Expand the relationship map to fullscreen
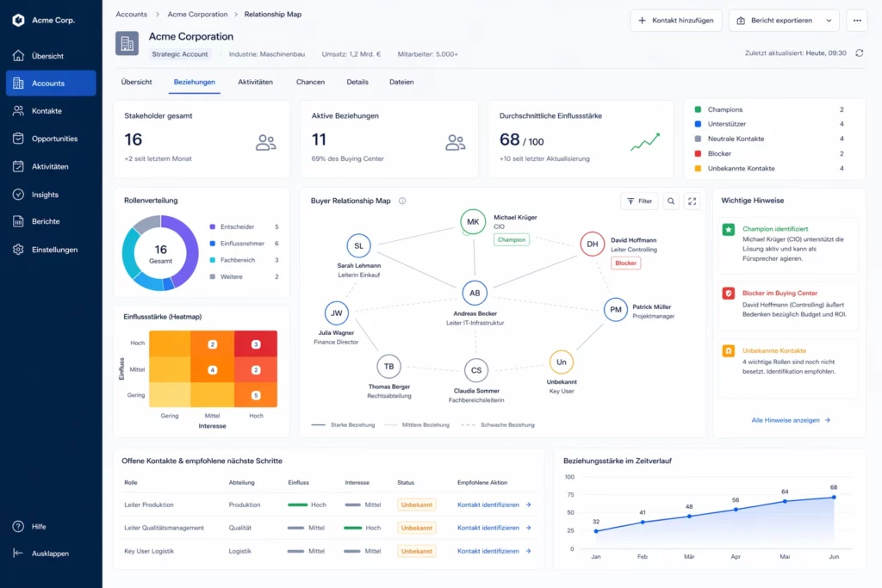The image size is (882, 588). coord(692,201)
